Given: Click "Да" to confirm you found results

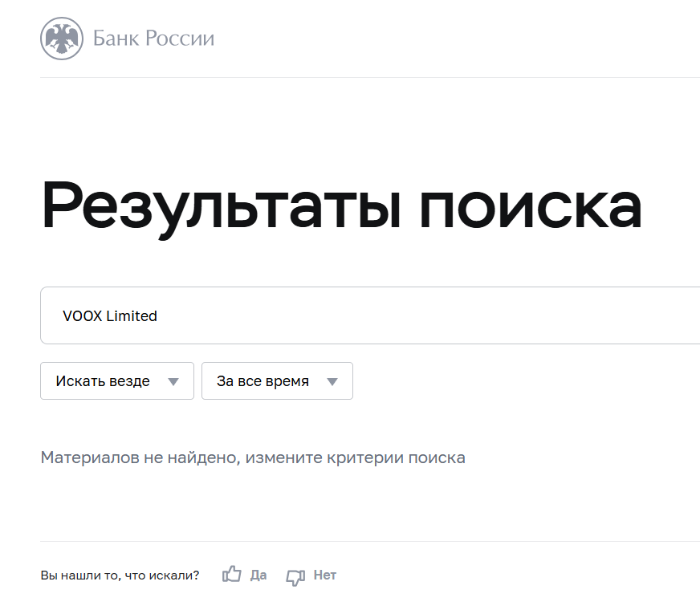Looking at the screenshot, I should 257,575.
